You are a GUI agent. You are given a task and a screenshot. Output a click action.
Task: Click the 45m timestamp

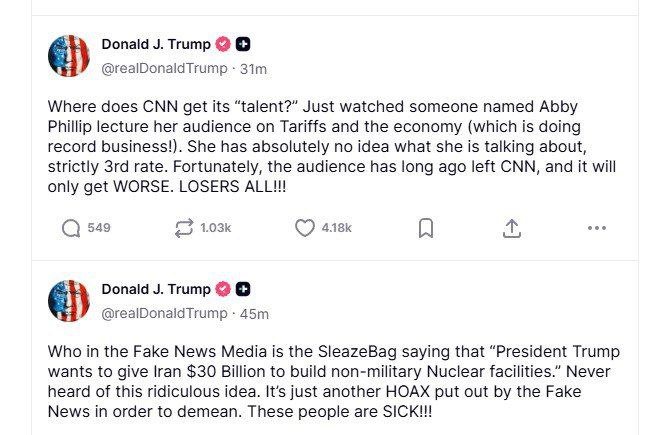254,314
